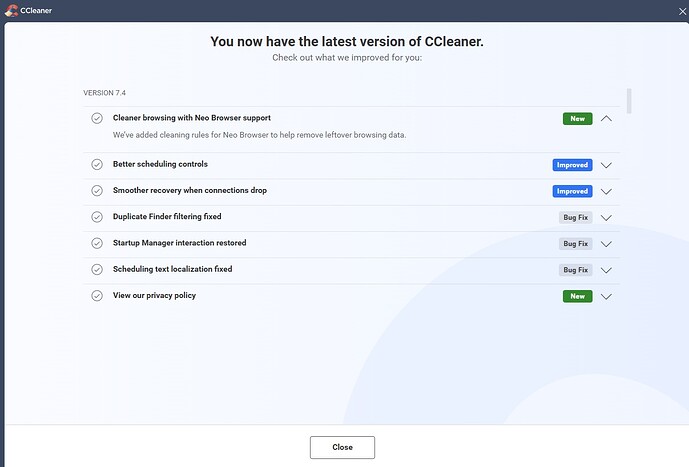The width and height of the screenshot is (689, 467).
Task: Select 'Smoother recovery when connections drop' title
Action: coord(190,190)
